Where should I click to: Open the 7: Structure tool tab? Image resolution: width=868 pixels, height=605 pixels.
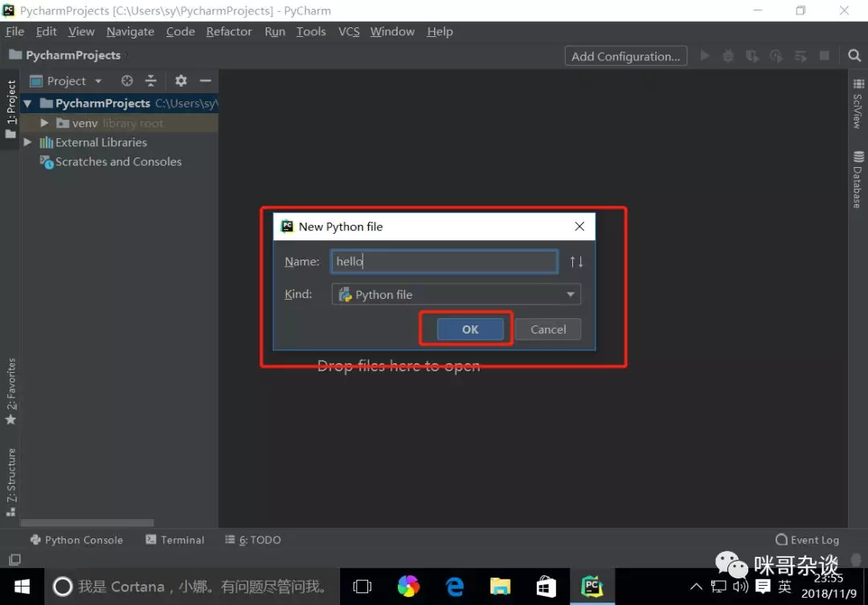click(x=10, y=482)
